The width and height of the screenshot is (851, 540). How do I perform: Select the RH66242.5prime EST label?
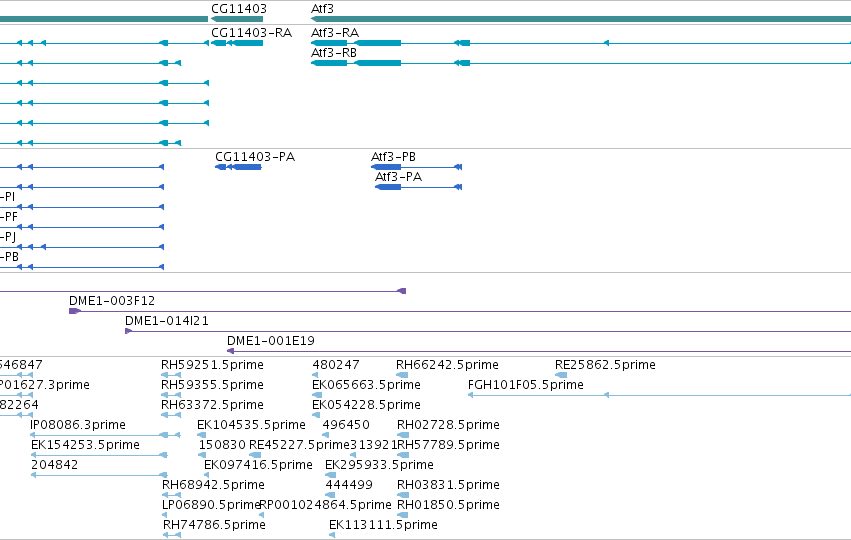447,365
